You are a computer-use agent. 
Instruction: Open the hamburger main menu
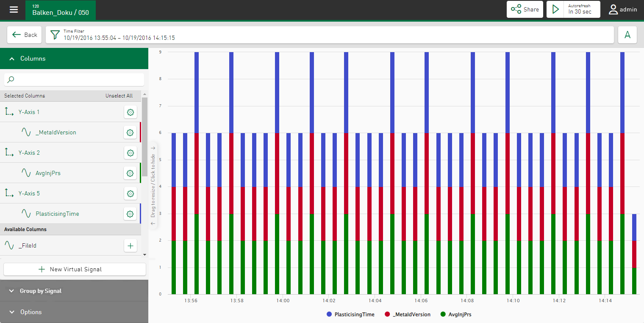pyautogui.click(x=14, y=9)
